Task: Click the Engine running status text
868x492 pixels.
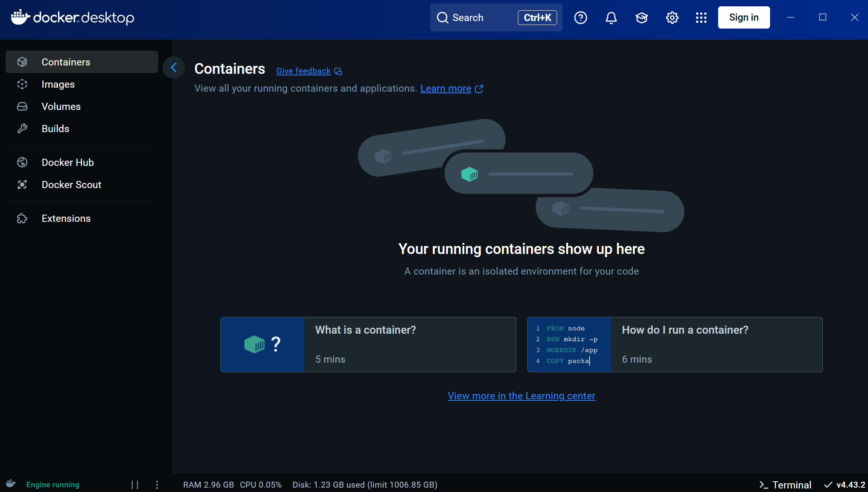Action: tap(53, 485)
